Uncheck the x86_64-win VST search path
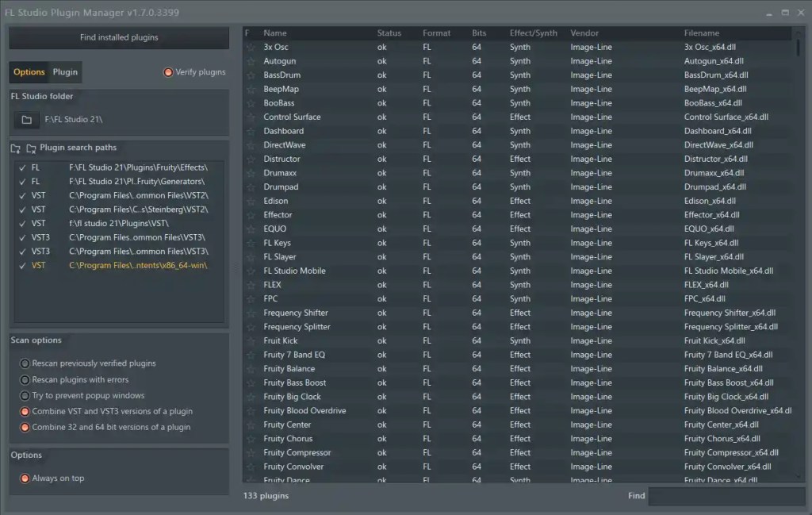Image resolution: width=812 pixels, height=515 pixels. [x=22, y=266]
